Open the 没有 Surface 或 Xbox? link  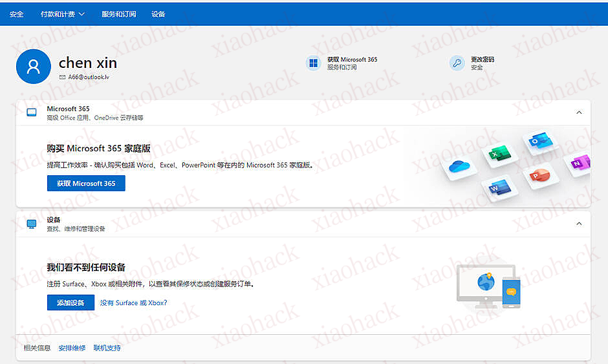click(134, 303)
